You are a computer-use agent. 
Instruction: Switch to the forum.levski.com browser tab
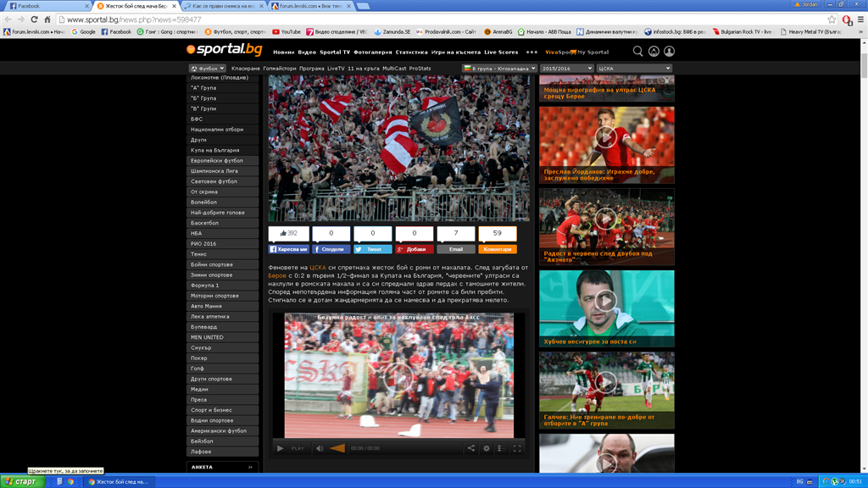[311, 6]
